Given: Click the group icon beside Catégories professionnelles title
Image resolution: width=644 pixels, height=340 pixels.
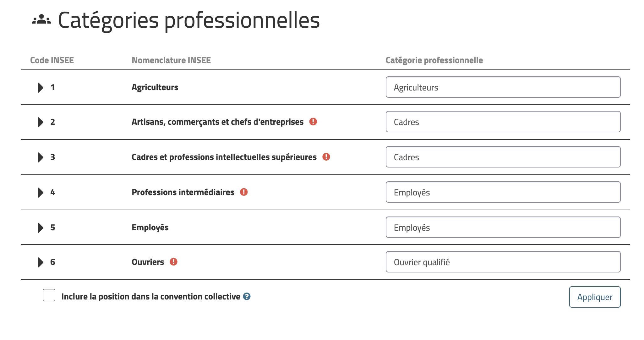Looking at the screenshot, I should 41,20.
